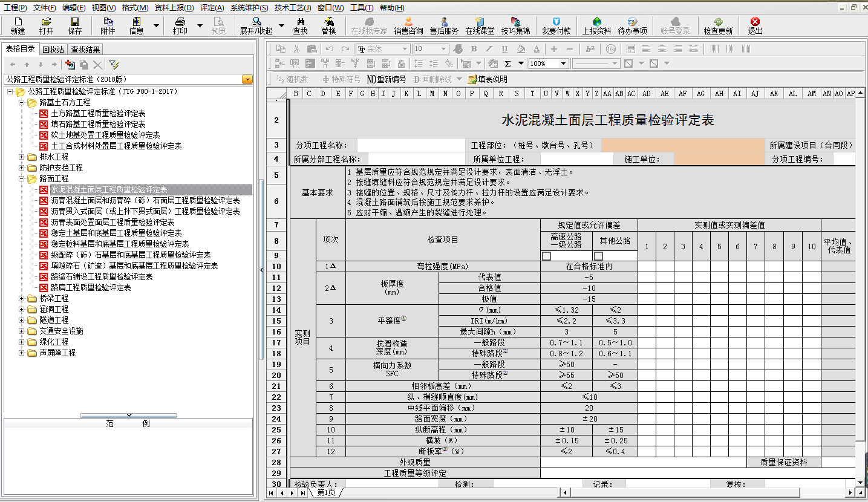Open the 信息 dropdown arrow
Image resolution: width=868 pixels, height=502 pixels.
click(157, 26)
